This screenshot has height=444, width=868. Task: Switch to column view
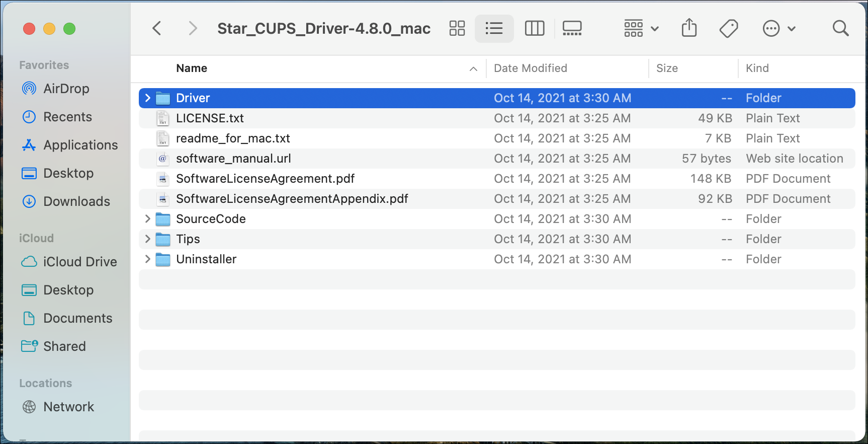click(535, 28)
